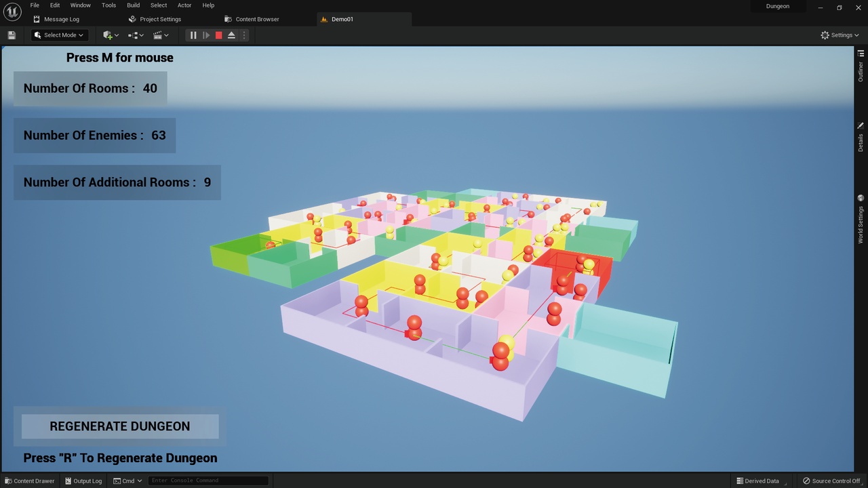Click the REGENERATE DUNGEON button

120,426
